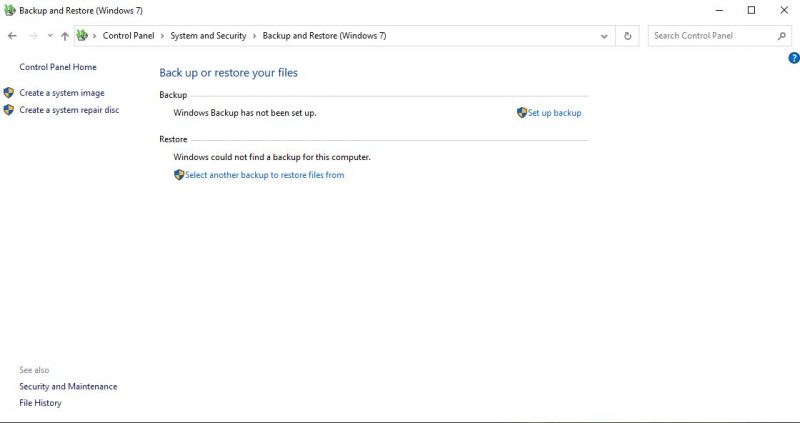Open Help via the blue question mark
Viewport: 800px width, 423px height.
[x=794, y=58]
